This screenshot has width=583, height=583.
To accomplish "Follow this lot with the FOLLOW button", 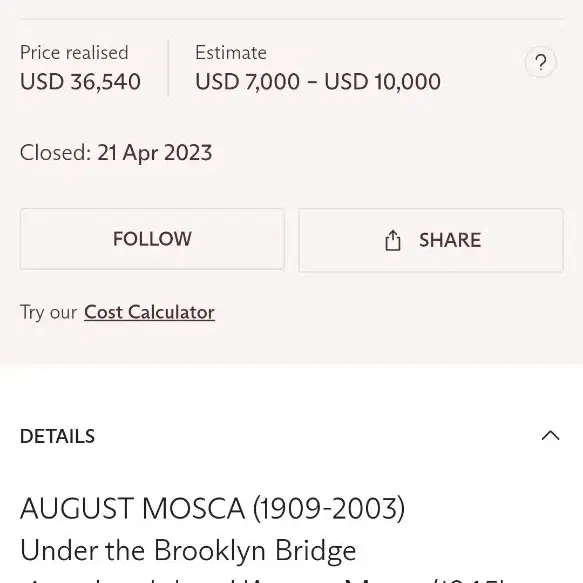I will click(152, 239).
